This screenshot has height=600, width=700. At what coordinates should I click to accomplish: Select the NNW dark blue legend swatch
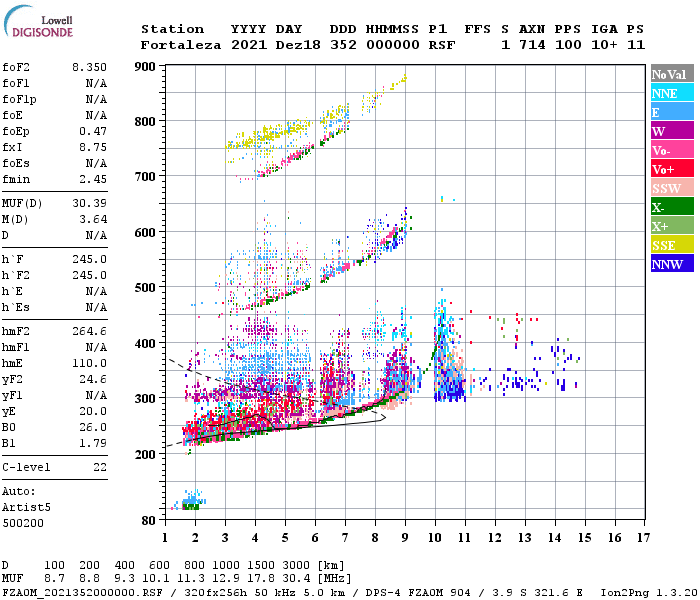coord(672,263)
